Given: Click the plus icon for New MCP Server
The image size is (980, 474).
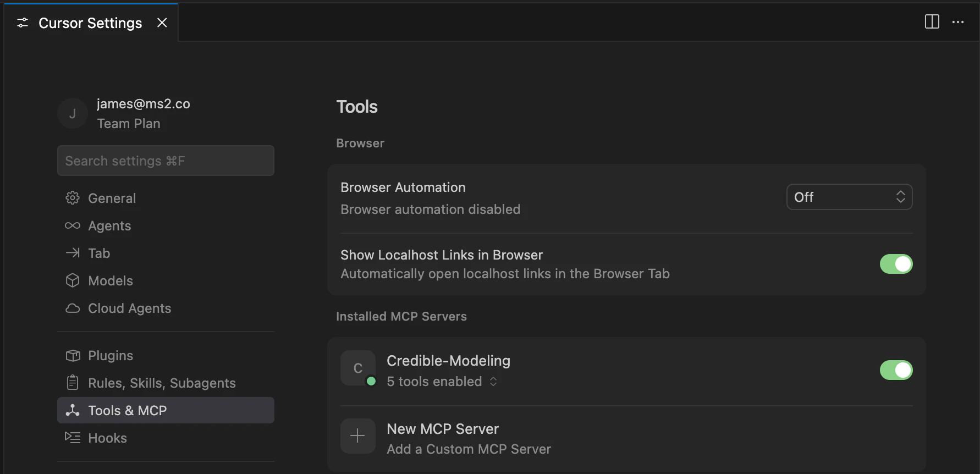Looking at the screenshot, I should [358, 436].
